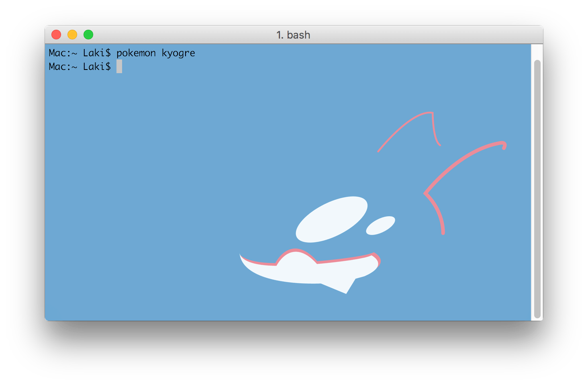Click the 'pokemon kyogre' command text
Screen dimensions: 588x385
click(x=156, y=53)
